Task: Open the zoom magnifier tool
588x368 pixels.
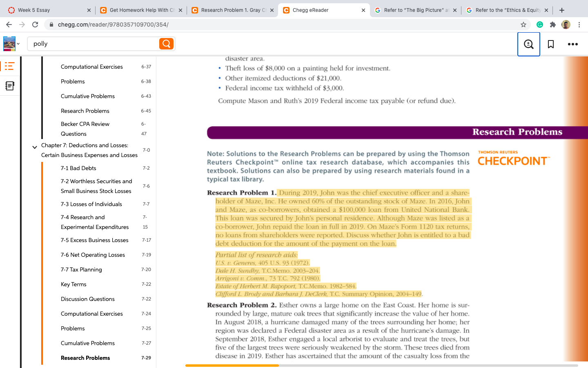Action: pyautogui.click(x=529, y=44)
